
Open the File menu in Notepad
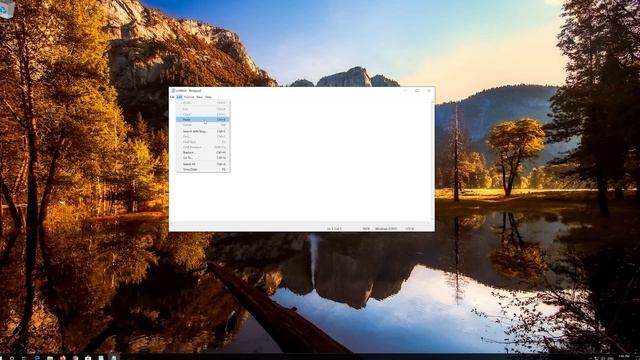172,97
